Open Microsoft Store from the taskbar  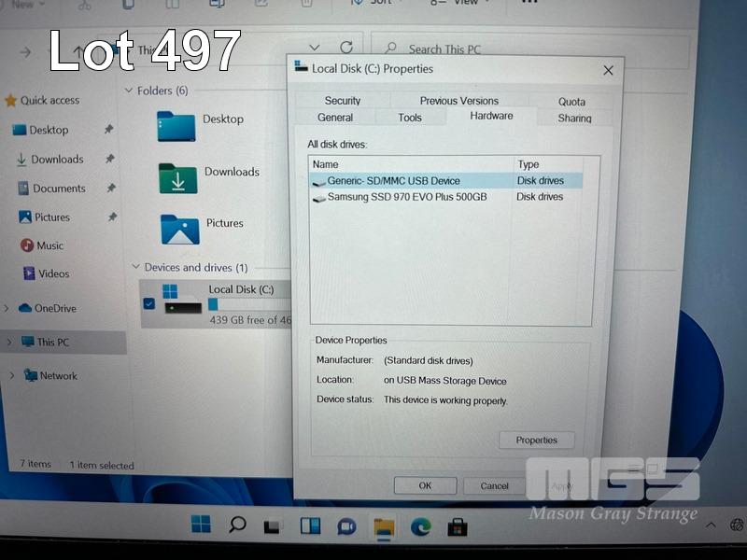point(457,527)
